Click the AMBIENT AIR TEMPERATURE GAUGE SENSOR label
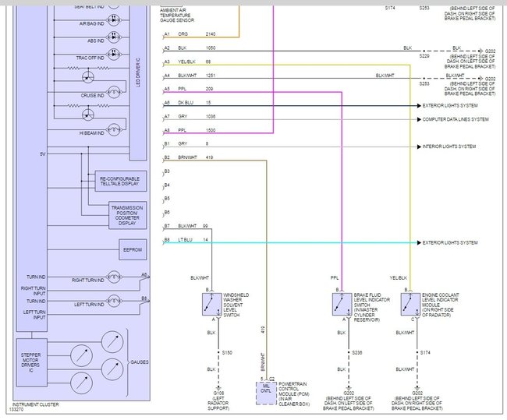The width and height of the screenshot is (507, 420). 177,15
